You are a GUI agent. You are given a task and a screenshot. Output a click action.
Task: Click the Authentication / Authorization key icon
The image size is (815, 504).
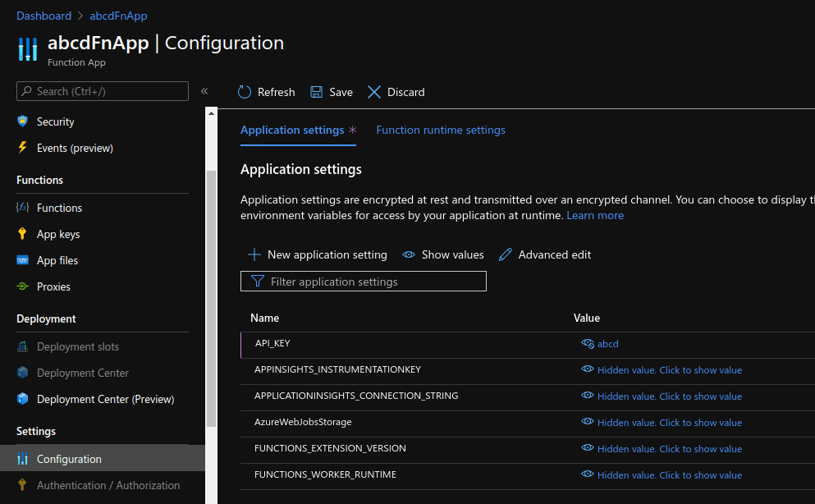click(x=22, y=485)
